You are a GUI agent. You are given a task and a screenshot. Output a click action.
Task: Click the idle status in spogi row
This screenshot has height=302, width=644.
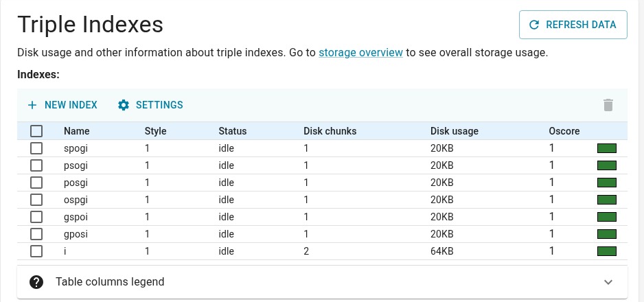[226, 148]
